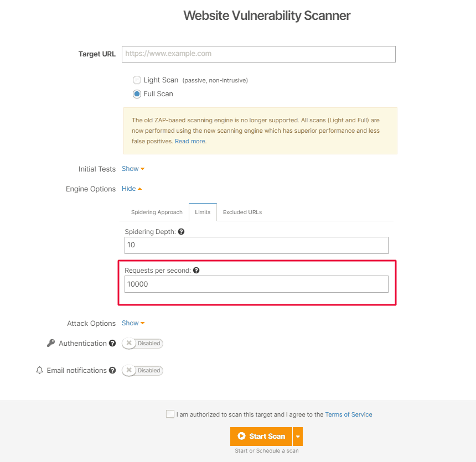This screenshot has height=462, width=476.
Task: Select the Full Scan radio option
Action: (137, 94)
